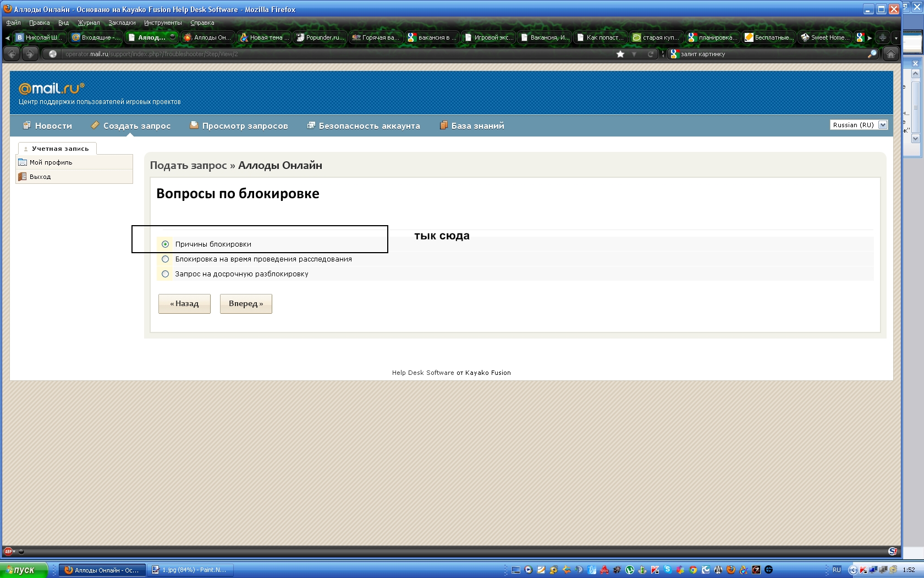Select 'Блокировка на время проведения расследования' option
The height and width of the screenshot is (578, 924).
coord(166,259)
